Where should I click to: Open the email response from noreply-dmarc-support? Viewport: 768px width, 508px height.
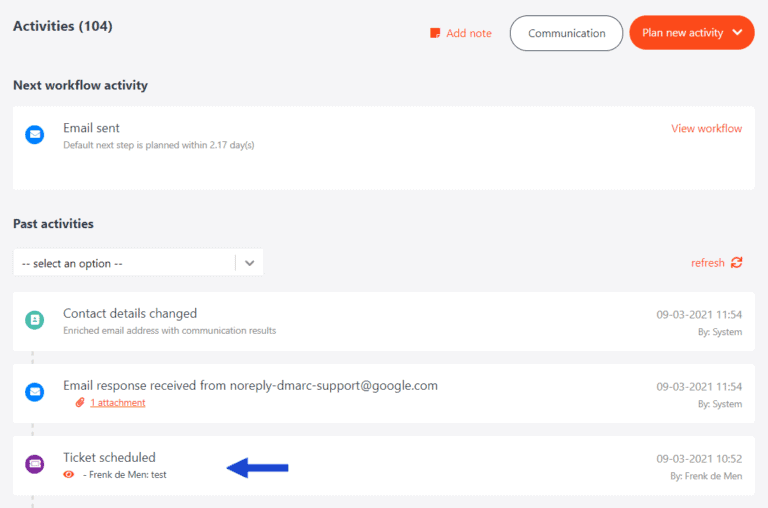click(x=250, y=386)
